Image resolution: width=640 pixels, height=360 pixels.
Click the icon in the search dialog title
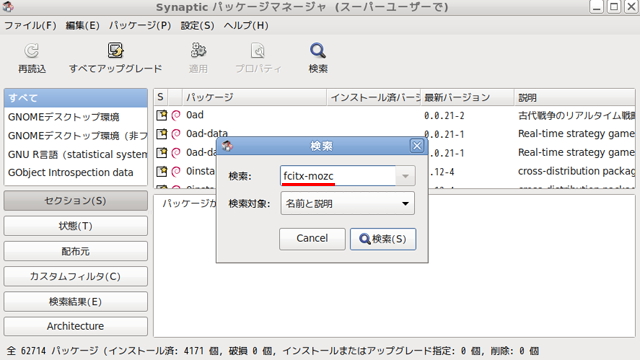pos(227,146)
